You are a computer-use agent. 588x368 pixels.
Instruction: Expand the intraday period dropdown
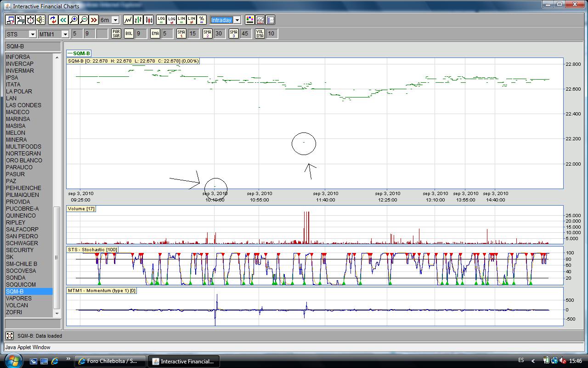[237, 20]
